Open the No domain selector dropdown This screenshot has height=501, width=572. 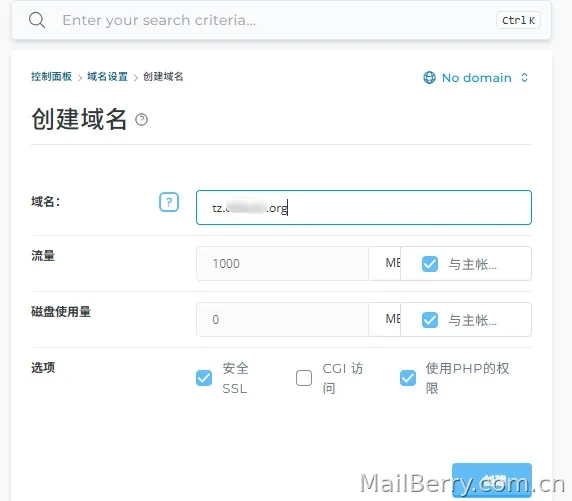[x=476, y=77]
